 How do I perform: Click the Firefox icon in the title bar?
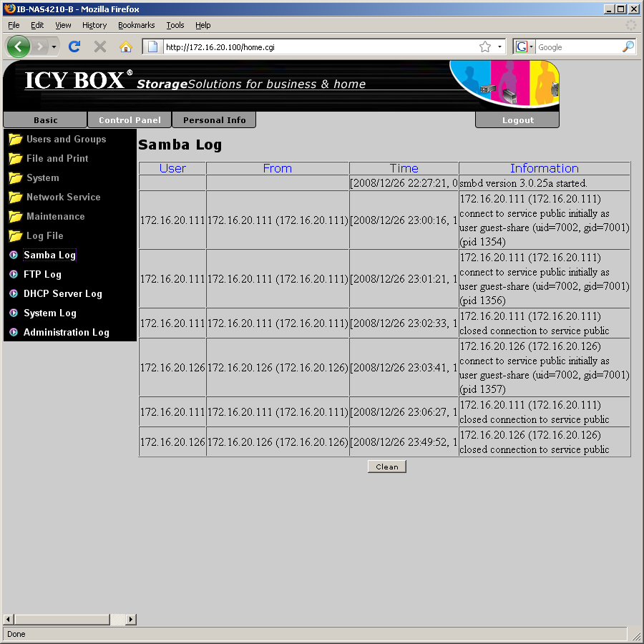pyautogui.click(x=10, y=9)
